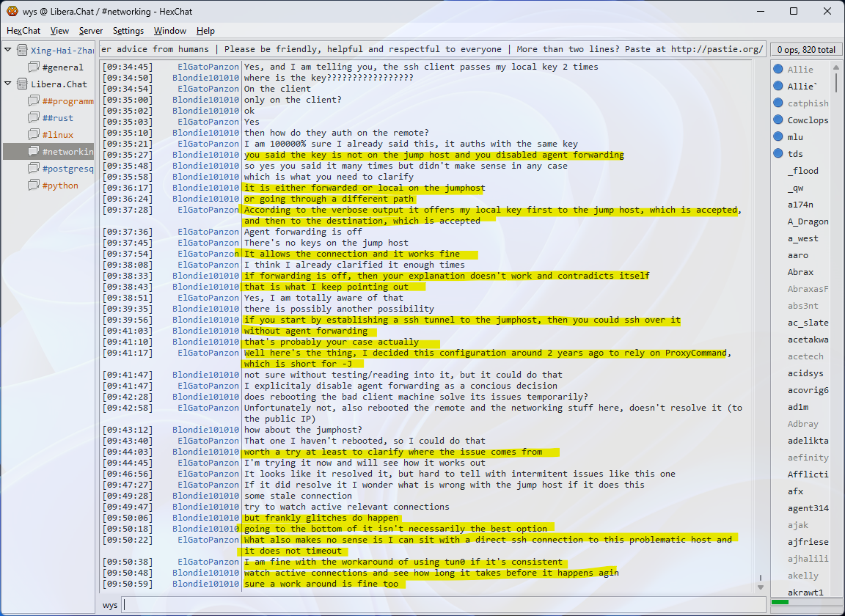The image size is (845, 616).
Task: Click the message input field
Action: 440,605
